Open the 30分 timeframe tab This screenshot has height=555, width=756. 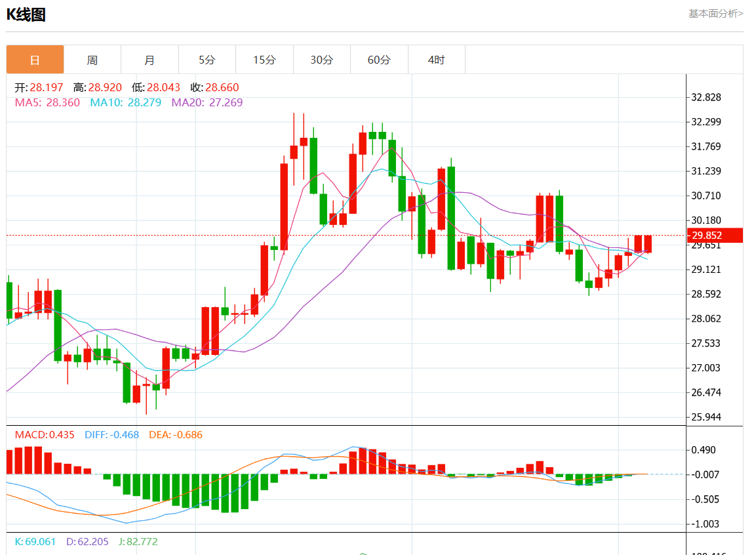321,60
